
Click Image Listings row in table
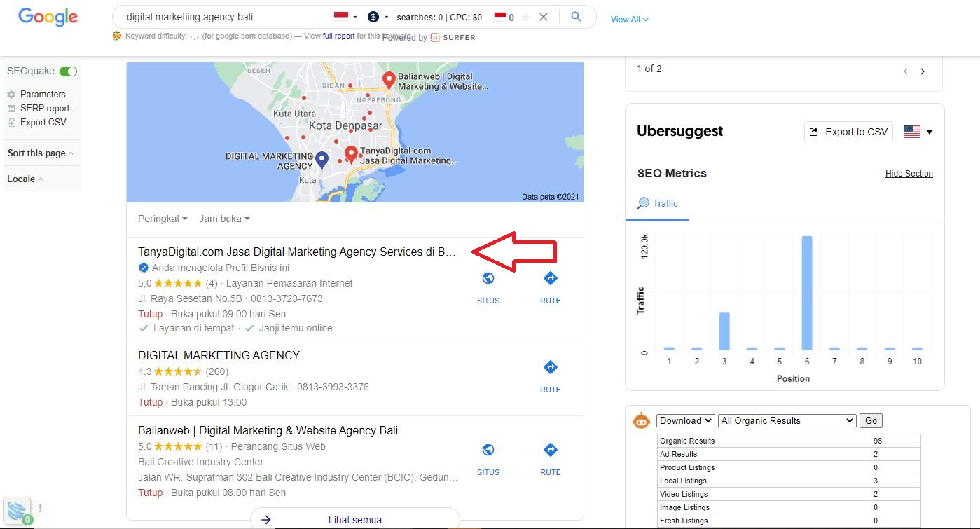pyautogui.click(x=789, y=507)
